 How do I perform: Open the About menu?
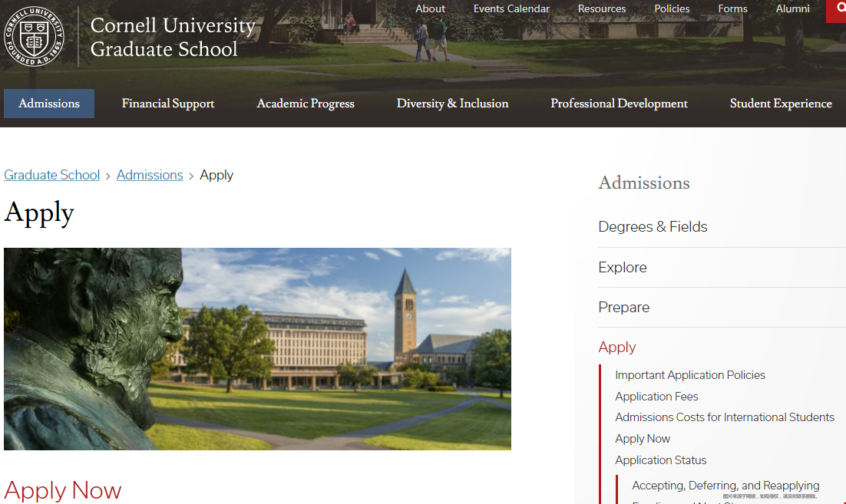pos(430,8)
